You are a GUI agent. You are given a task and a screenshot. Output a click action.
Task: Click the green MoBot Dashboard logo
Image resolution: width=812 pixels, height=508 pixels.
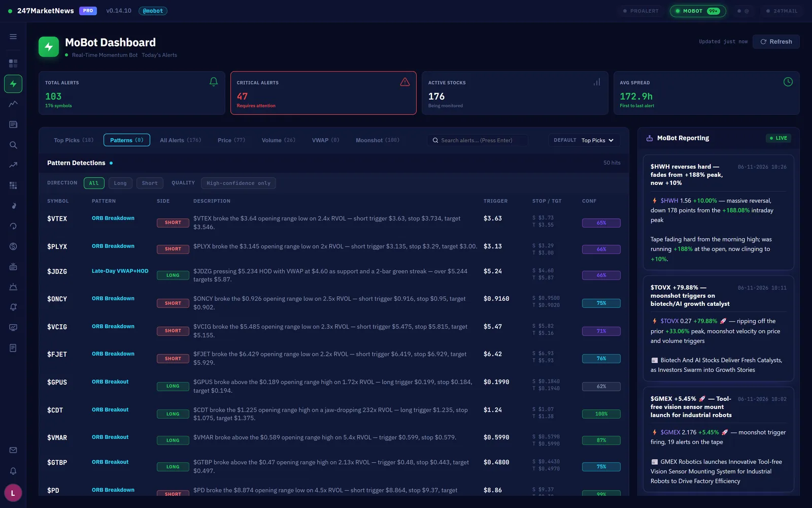49,47
